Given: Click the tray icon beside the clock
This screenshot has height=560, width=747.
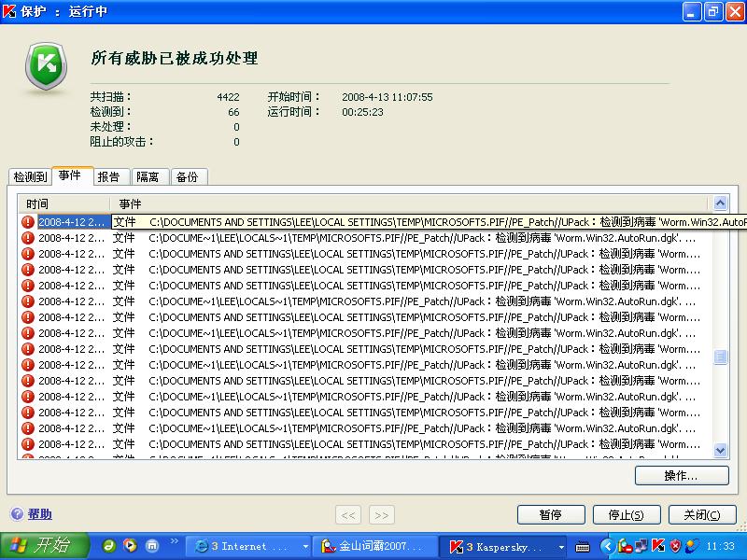Looking at the screenshot, I should [x=692, y=546].
